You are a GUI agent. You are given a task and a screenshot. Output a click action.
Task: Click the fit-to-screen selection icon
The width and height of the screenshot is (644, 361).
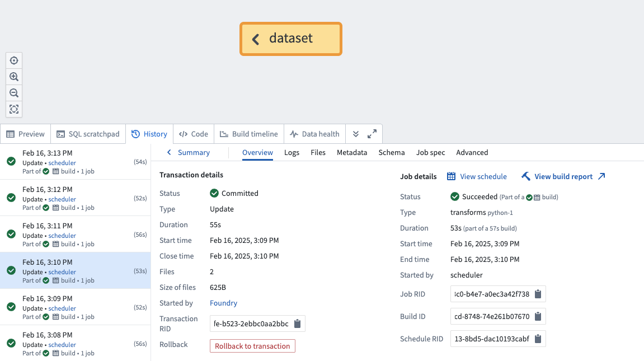14,109
